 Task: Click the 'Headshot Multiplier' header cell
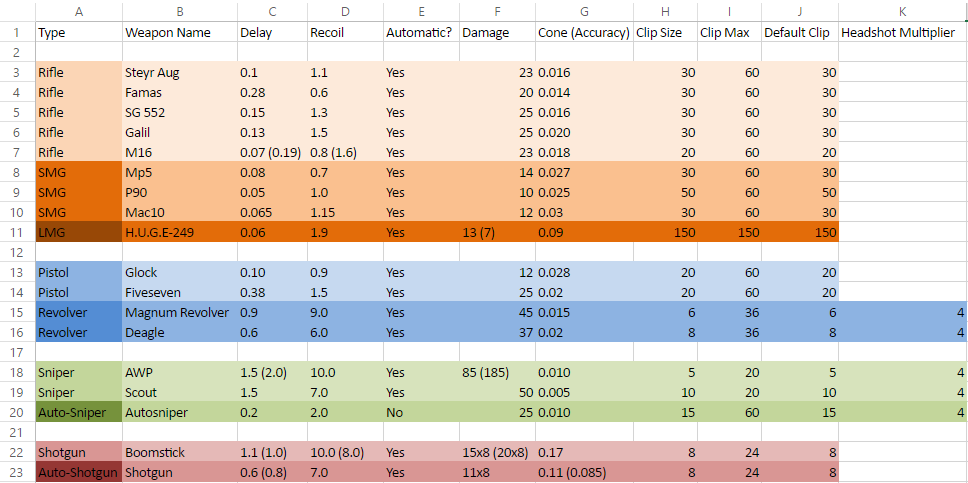[903, 33]
